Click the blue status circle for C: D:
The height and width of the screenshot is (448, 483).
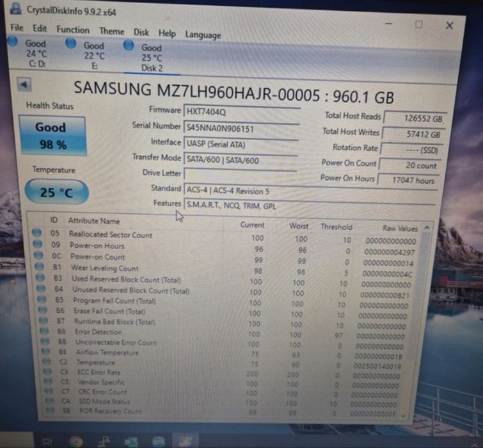tap(13, 41)
